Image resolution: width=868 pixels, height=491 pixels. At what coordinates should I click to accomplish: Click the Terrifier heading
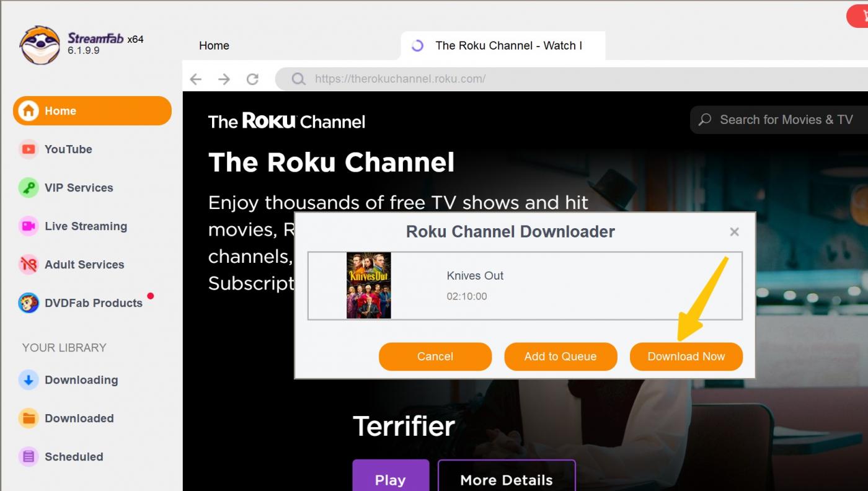coord(404,427)
